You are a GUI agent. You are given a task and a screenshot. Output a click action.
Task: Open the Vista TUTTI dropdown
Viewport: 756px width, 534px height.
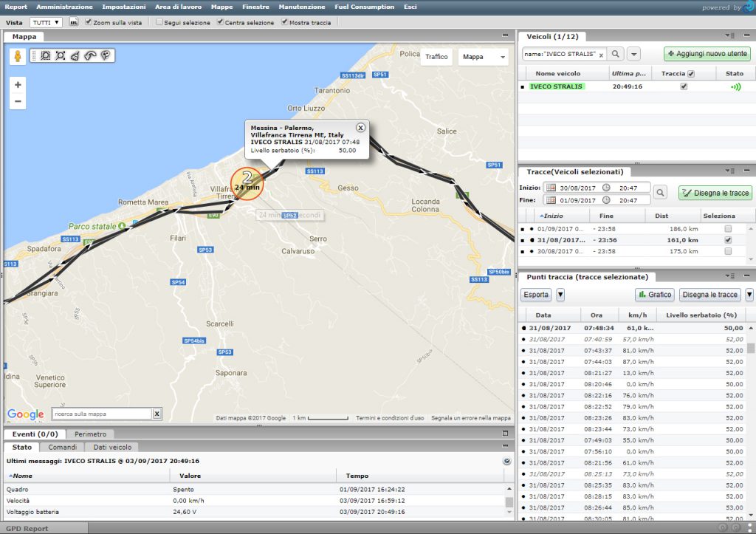47,22
